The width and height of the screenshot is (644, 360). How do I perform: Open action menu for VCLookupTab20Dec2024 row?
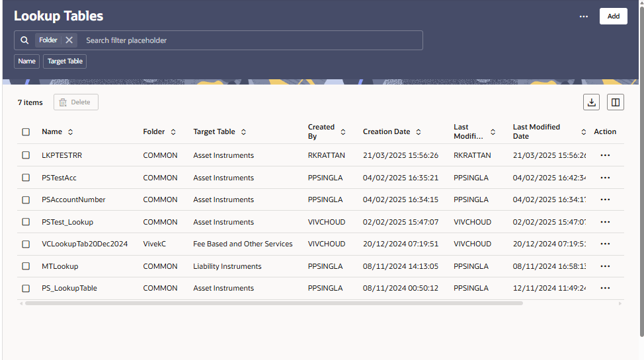[x=605, y=244]
